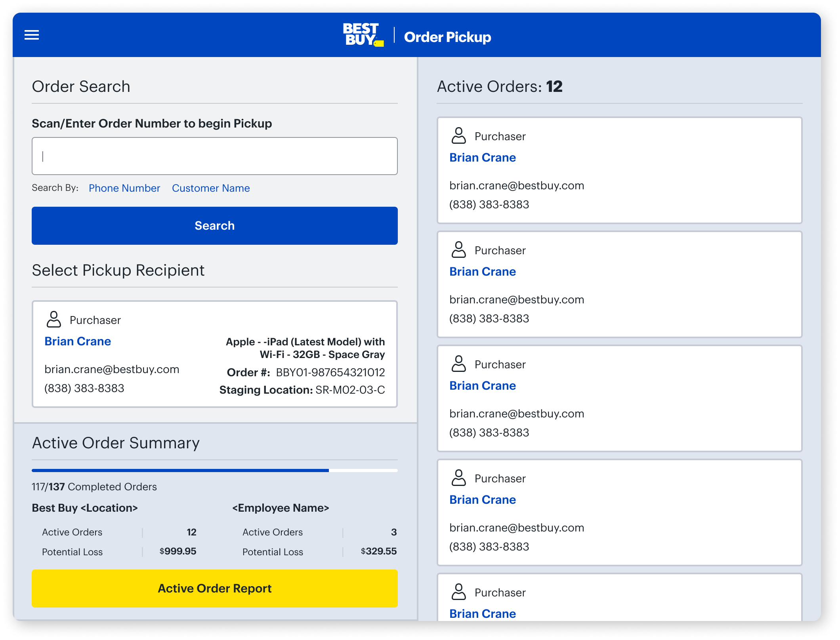Click purchaser icon in fourth active order
This screenshot has height=640, width=840.
(x=459, y=478)
